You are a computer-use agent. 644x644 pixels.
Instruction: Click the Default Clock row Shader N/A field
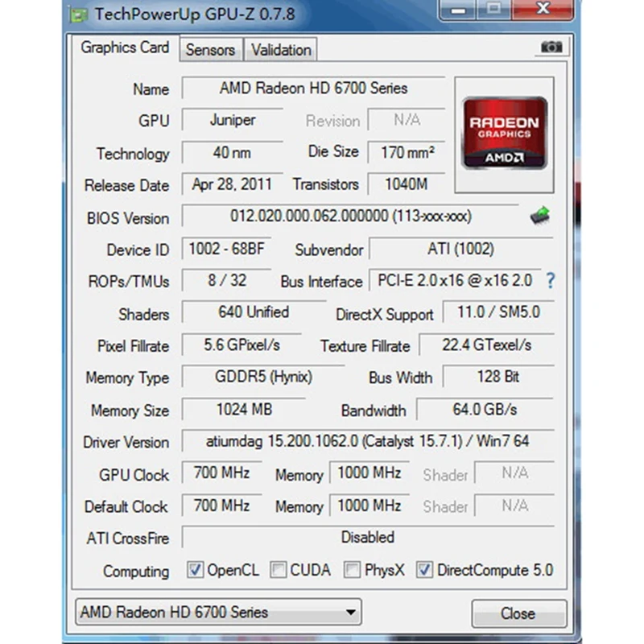(x=514, y=506)
